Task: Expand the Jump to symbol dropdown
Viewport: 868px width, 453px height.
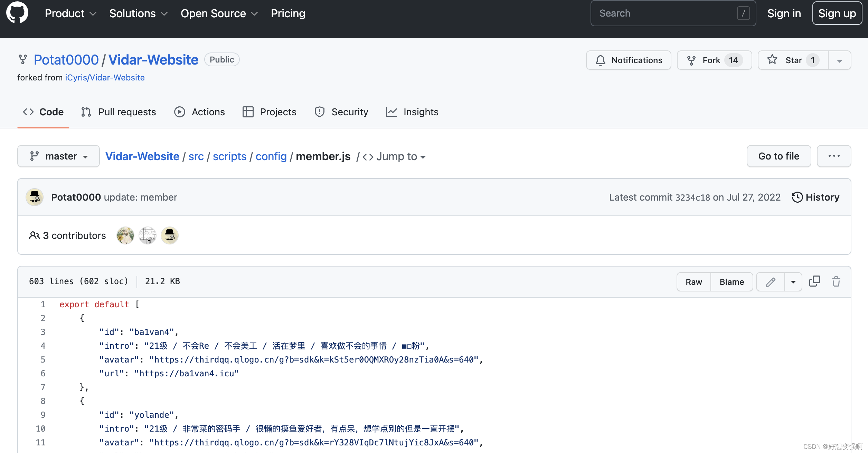Action: click(x=394, y=156)
